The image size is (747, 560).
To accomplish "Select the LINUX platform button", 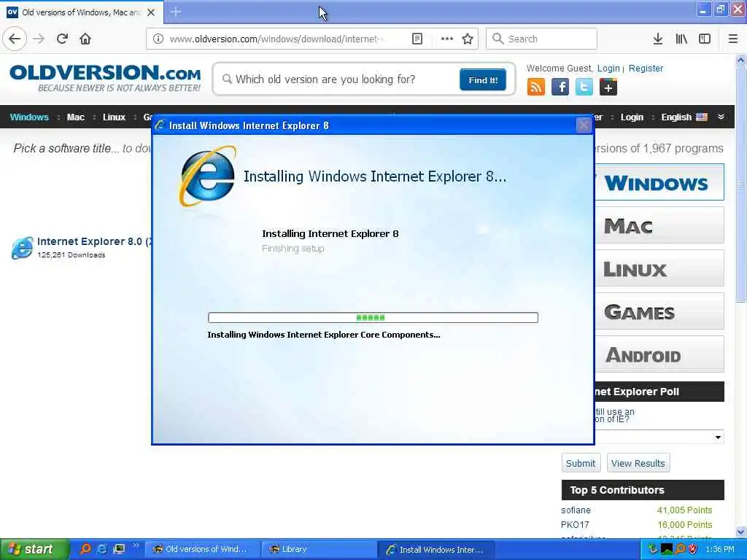I will coord(659,268).
